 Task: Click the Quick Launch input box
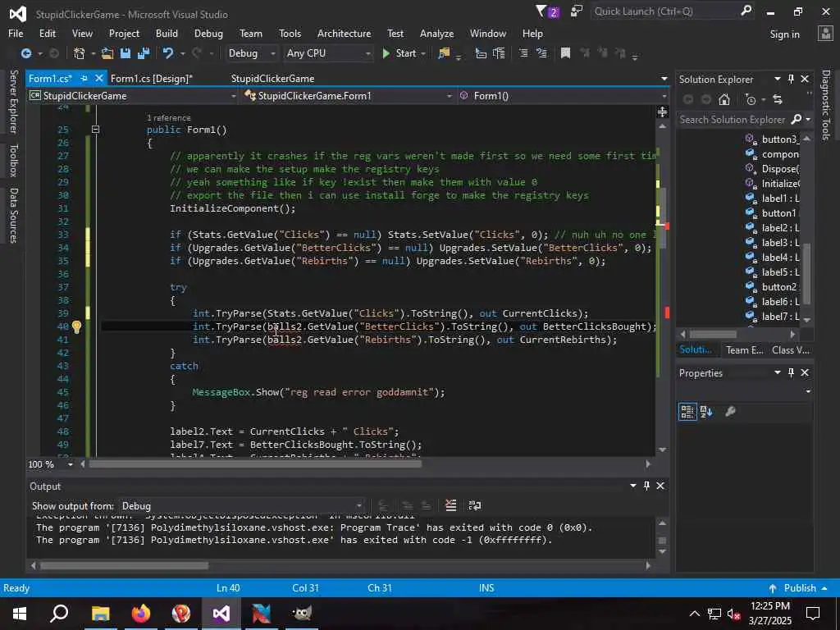pyautogui.click(x=664, y=11)
